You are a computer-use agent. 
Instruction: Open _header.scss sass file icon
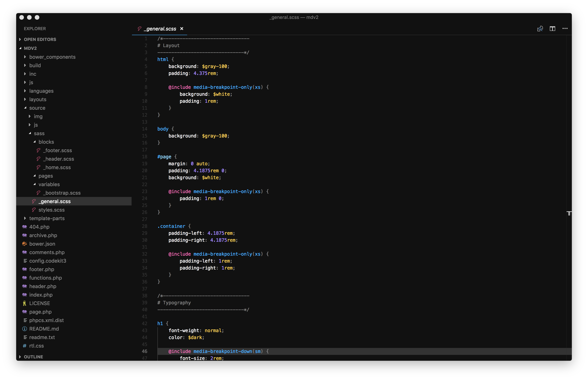(x=38, y=159)
